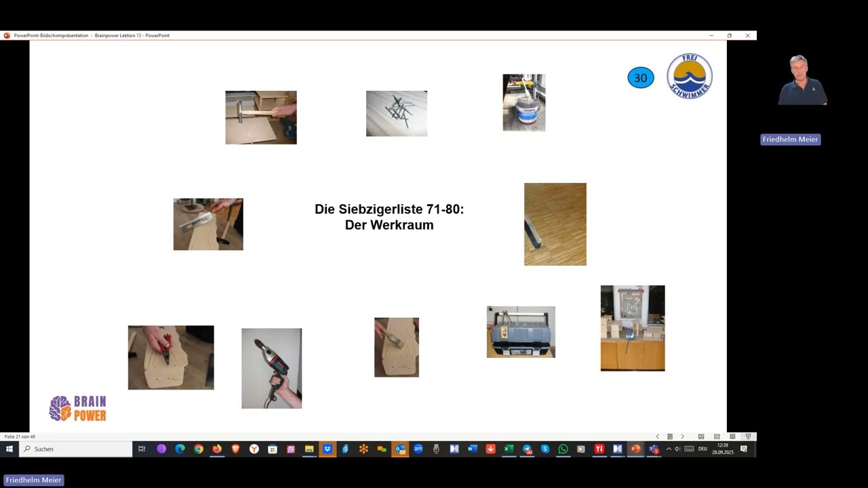
Task: Advance to next slide arrow in status bar
Action: coord(682,436)
